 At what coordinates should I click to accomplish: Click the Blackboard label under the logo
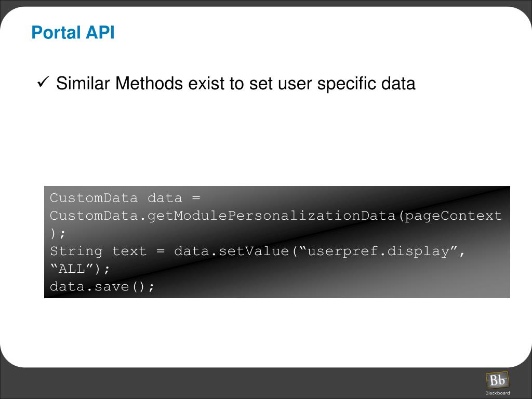(x=497, y=393)
